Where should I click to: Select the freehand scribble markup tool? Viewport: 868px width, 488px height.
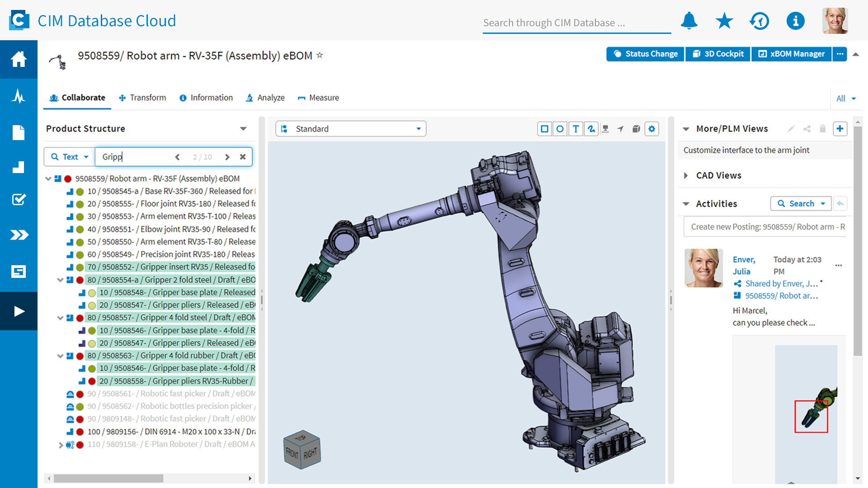click(x=591, y=129)
